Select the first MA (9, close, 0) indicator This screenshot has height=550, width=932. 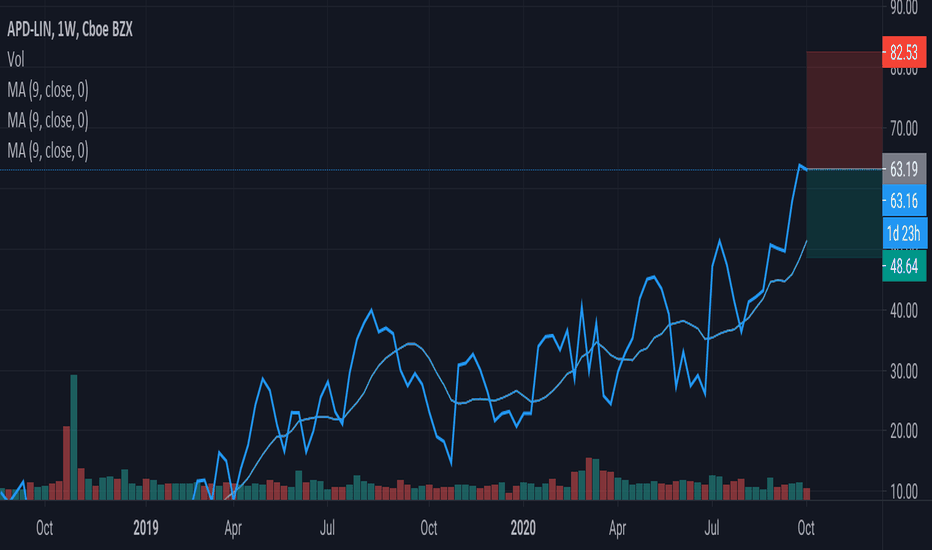tap(48, 90)
